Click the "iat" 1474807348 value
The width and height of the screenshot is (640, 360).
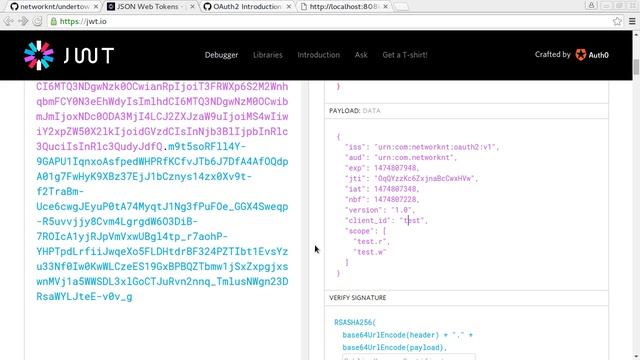[x=395, y=189]
